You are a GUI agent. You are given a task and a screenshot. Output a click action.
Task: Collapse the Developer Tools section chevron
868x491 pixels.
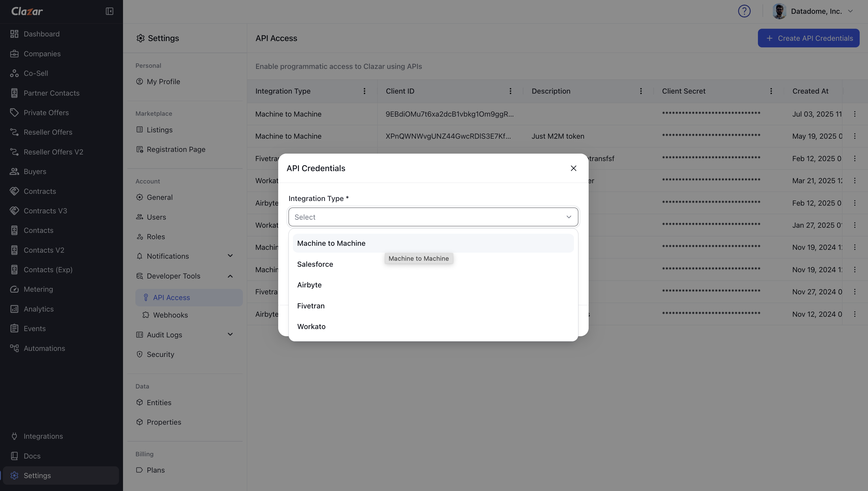[x=230, y=276]
